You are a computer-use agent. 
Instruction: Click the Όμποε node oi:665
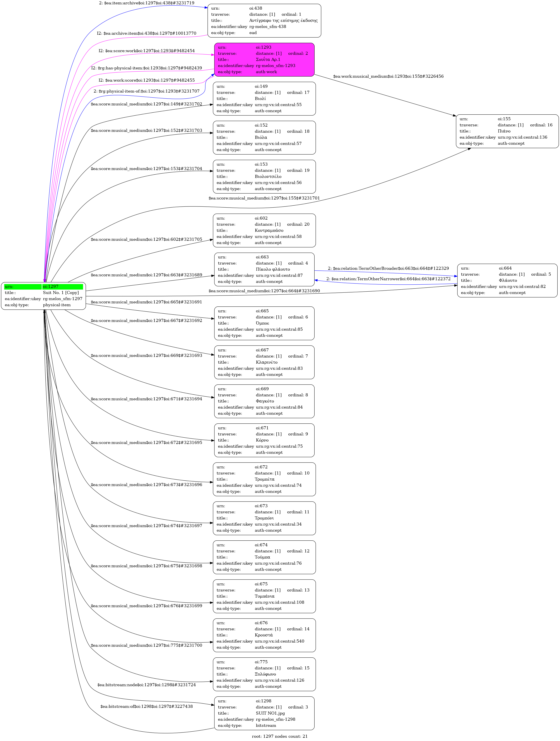264,323
